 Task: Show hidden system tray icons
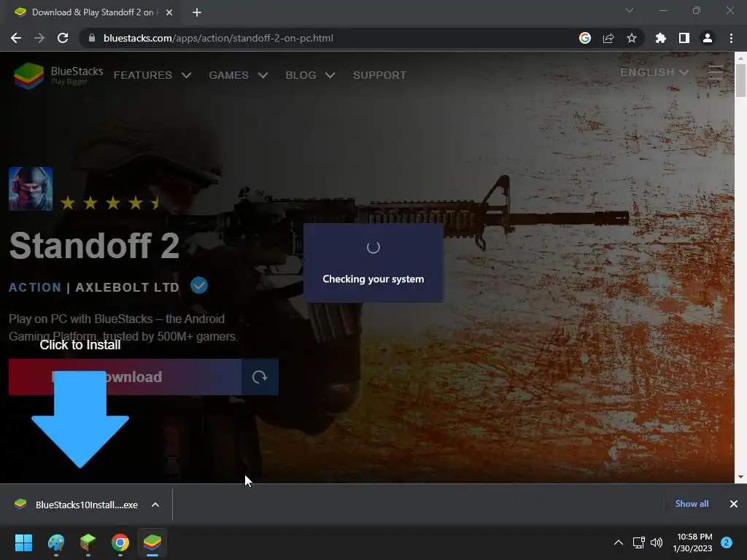[619, 542]
